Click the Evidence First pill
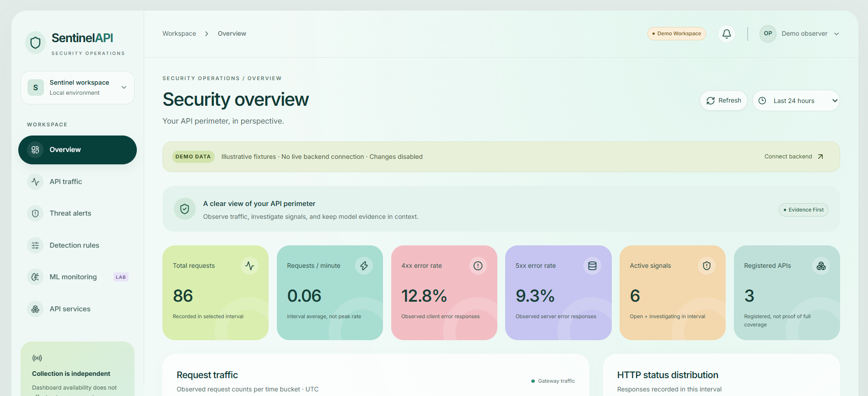Screen dimensions: 868x396 tap(803, 210)
